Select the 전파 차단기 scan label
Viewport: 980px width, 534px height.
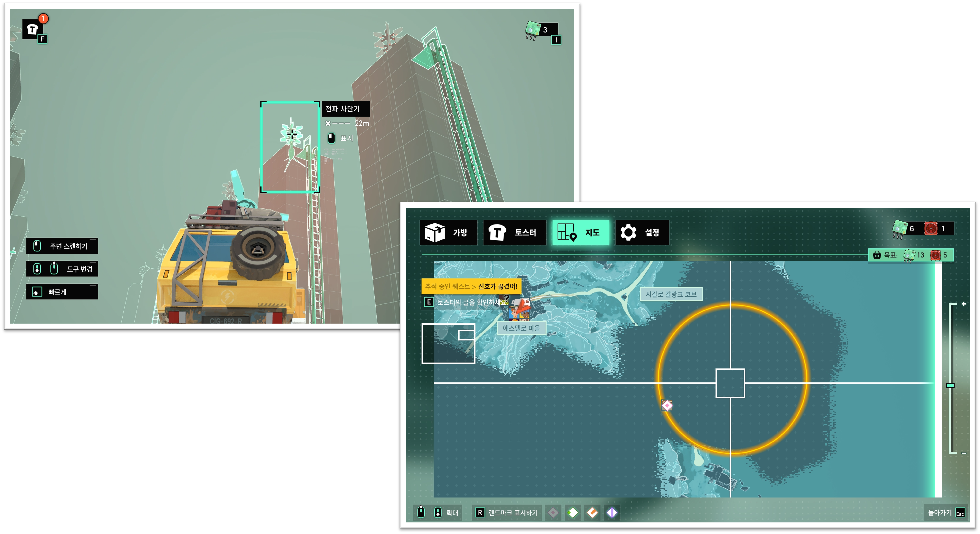pyautogui.click(x=345, y=109)
